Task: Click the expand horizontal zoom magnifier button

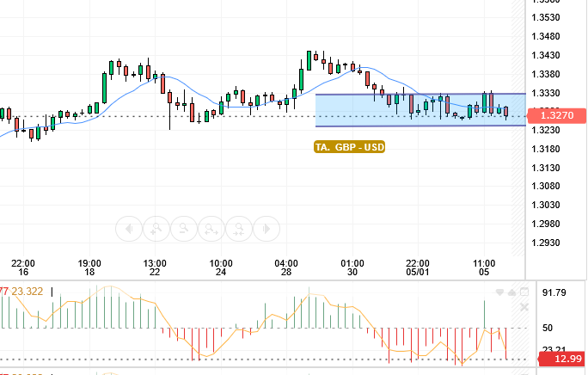Action: pos(211,229)
